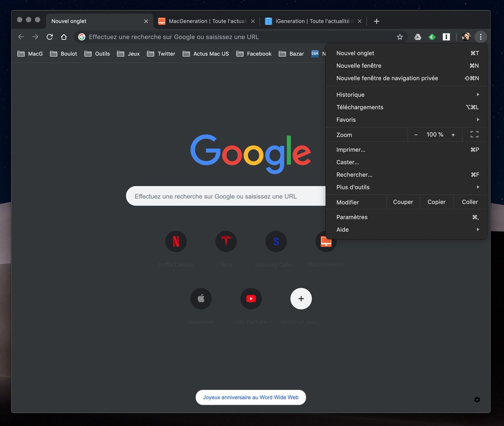Click the Copier button
504x426 pixels.
pos(436,202)
